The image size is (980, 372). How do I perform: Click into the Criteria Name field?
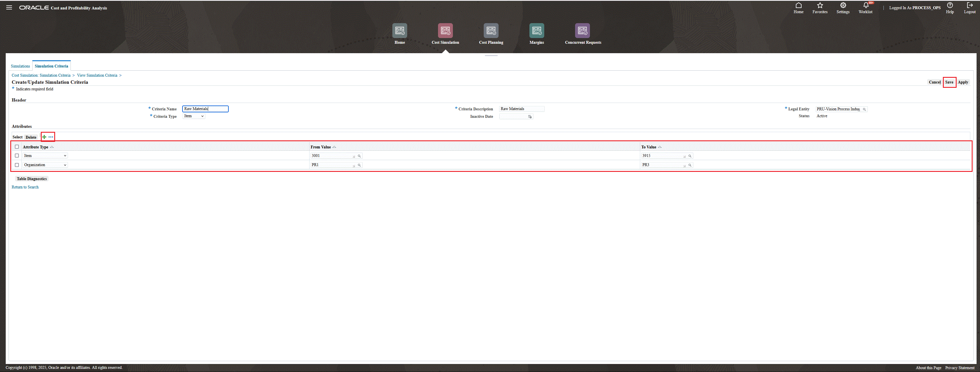click(x=205, y=109)
